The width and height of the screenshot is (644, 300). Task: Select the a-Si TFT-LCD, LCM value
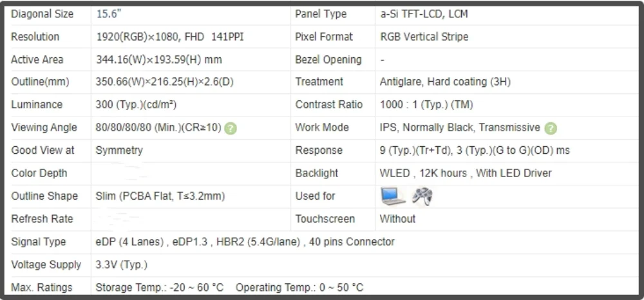coord(424,14)
